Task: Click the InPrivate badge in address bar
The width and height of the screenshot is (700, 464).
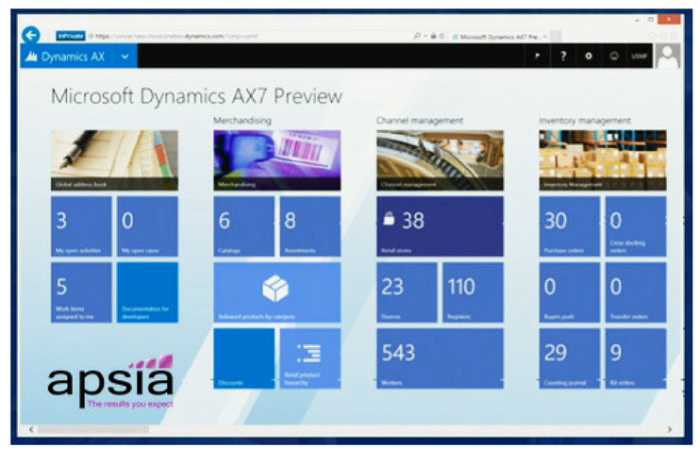Action: coord(70,36)
